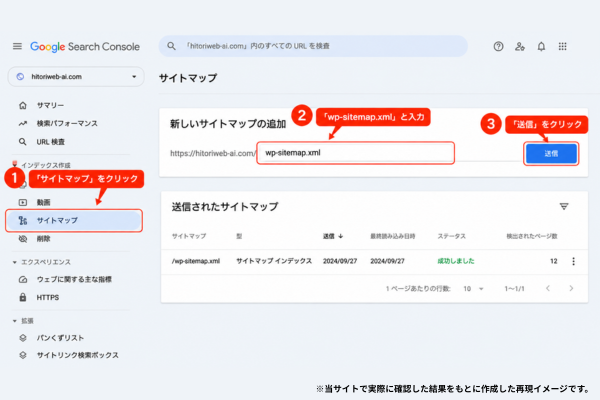Open the help question-mark icon
This screenshot has width=600, height=400.
coord(498,47)
